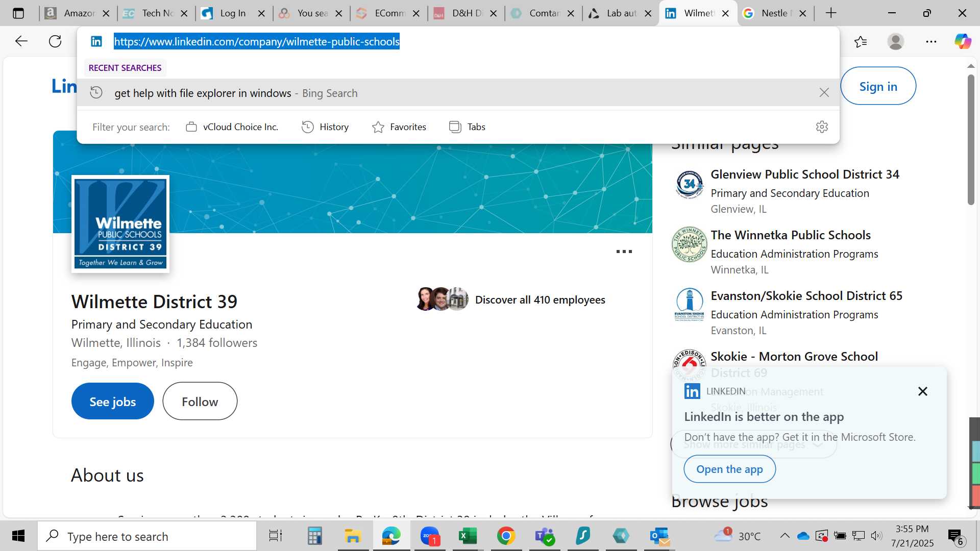Click the Sign in button
This screenshot has width=980, height=551.
[x=878, y=86]
